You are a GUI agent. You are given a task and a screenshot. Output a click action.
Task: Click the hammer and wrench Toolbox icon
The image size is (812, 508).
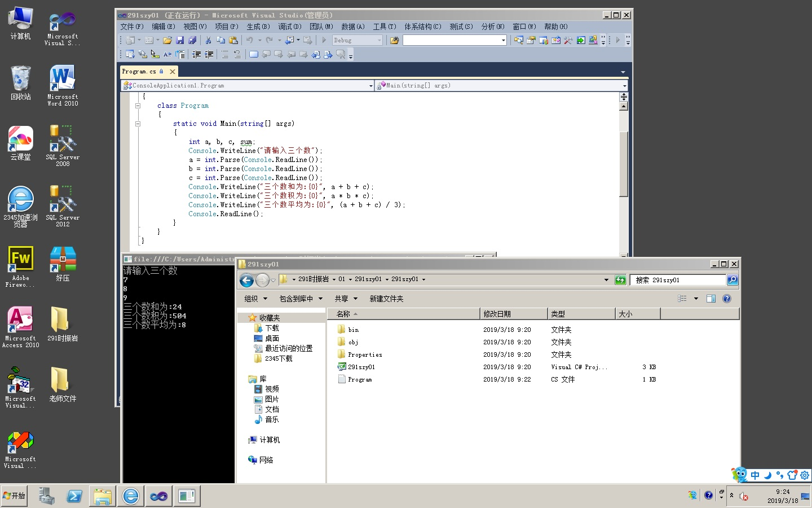pos(568,40)
